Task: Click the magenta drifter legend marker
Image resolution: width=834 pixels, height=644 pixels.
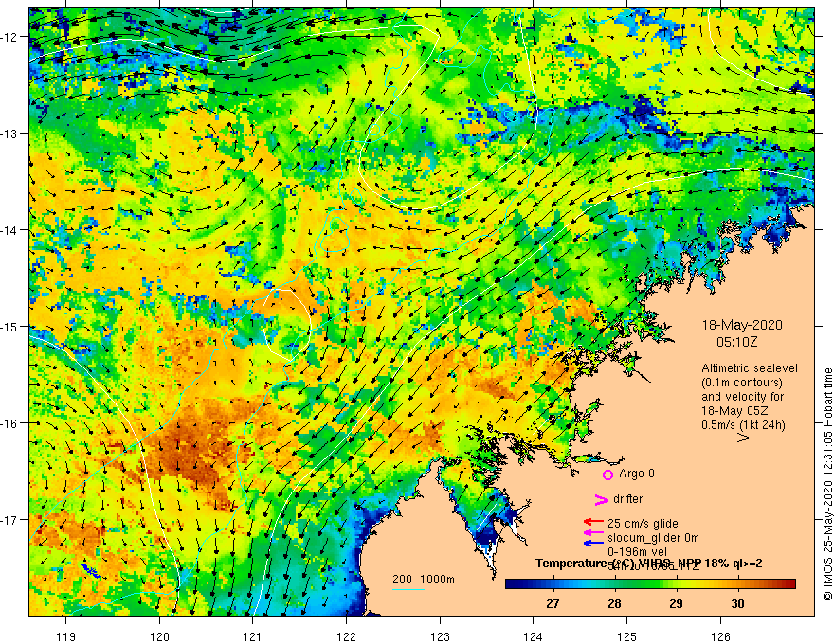Action: [x=601, y=499]
